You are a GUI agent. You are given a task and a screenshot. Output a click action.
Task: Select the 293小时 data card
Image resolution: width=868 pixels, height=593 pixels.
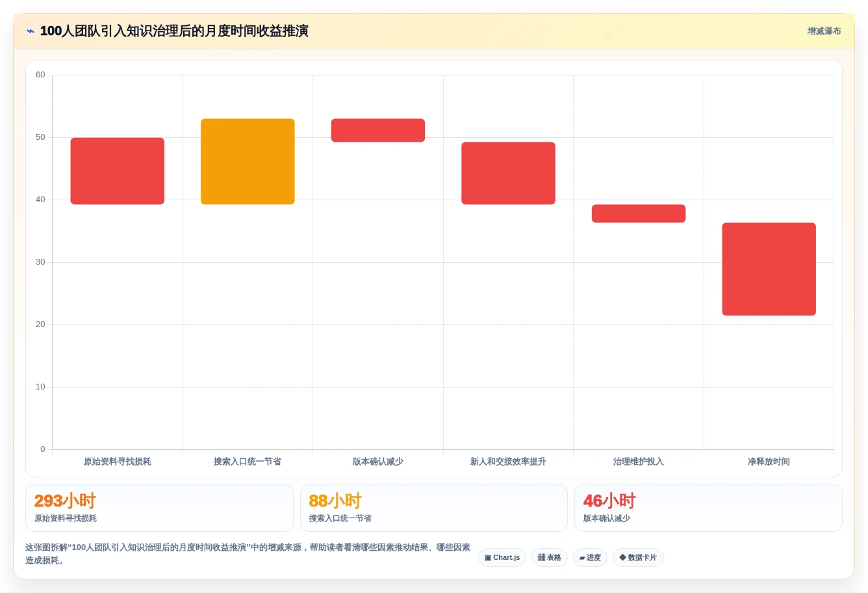159,508
